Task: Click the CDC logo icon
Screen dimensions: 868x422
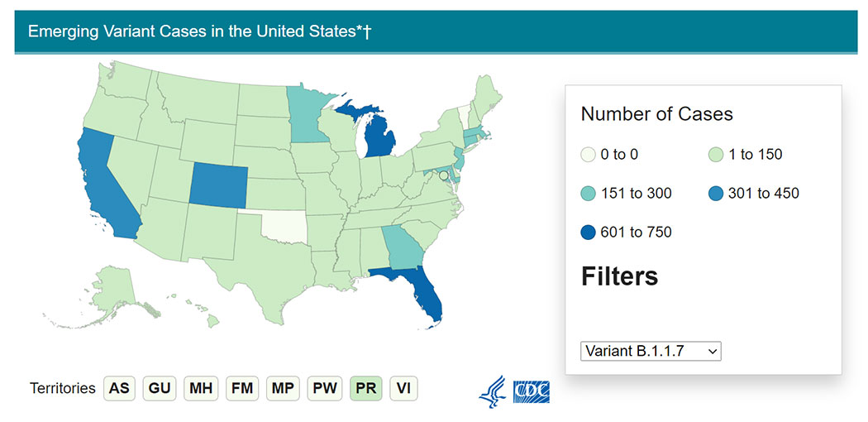Action: [531, 391]
